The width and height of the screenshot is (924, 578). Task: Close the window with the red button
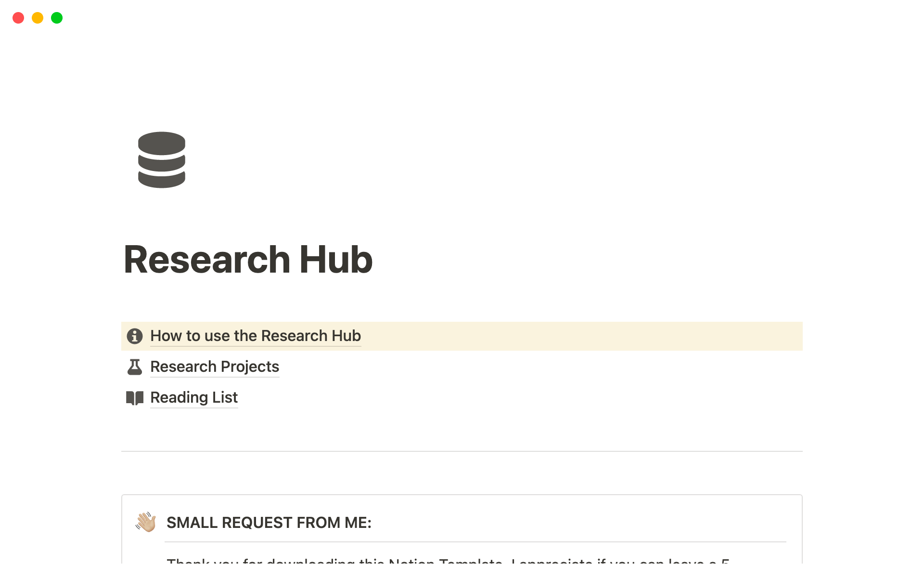tap(18, 18)
